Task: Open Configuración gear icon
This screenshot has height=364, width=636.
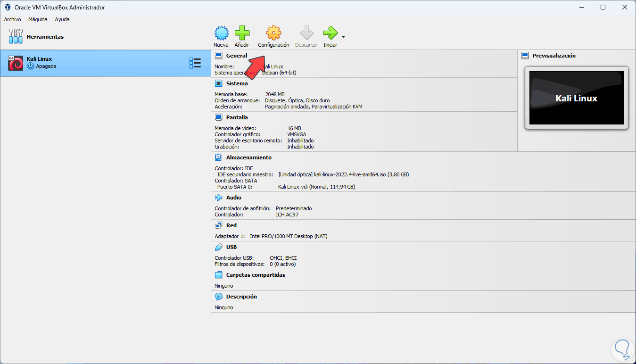Action: 273,33
